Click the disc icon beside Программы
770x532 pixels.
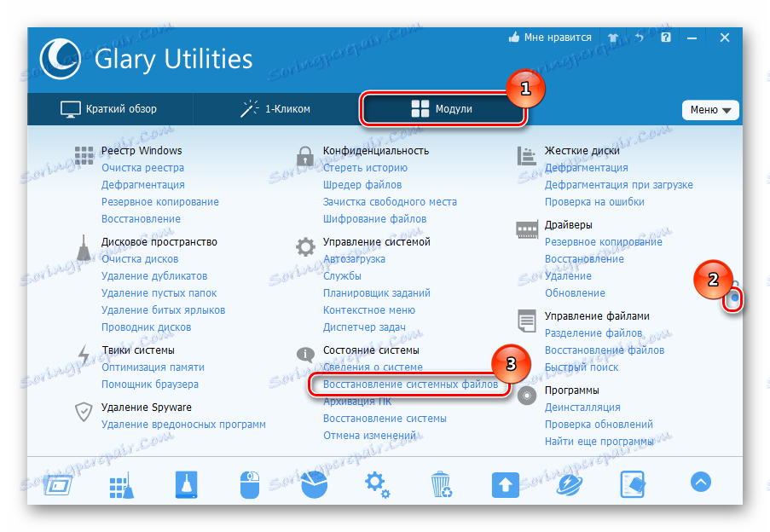[527, 396]
